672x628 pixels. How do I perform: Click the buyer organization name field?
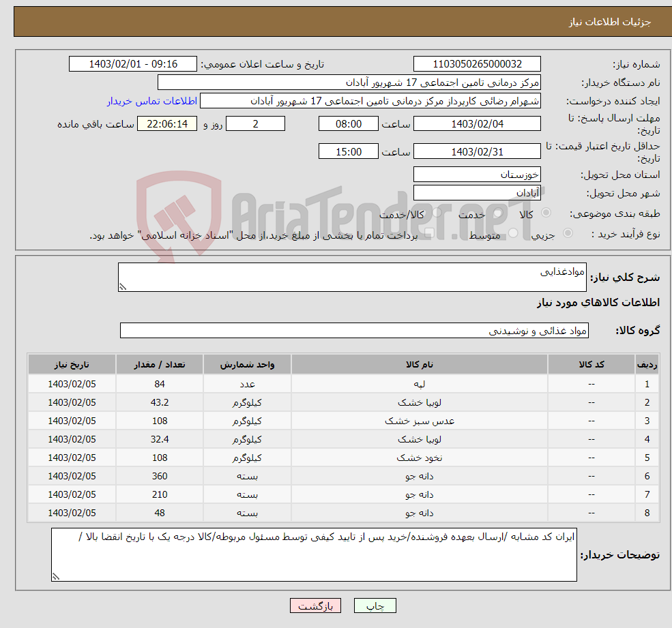click(x=349, y=83)
